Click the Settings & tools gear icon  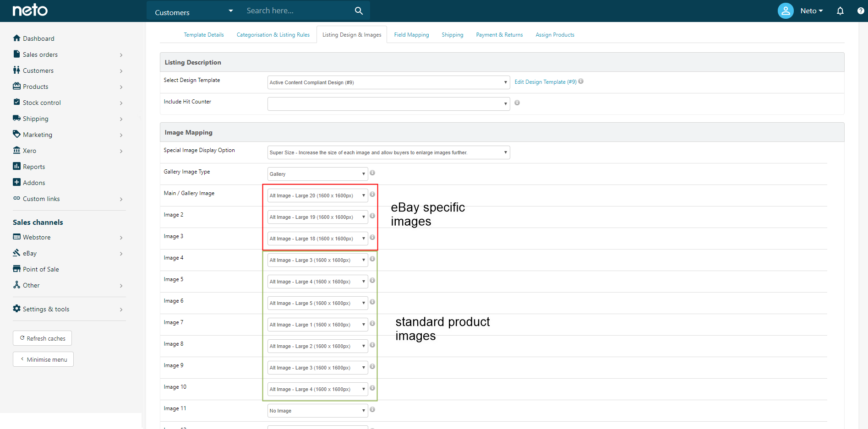(17, 309)
